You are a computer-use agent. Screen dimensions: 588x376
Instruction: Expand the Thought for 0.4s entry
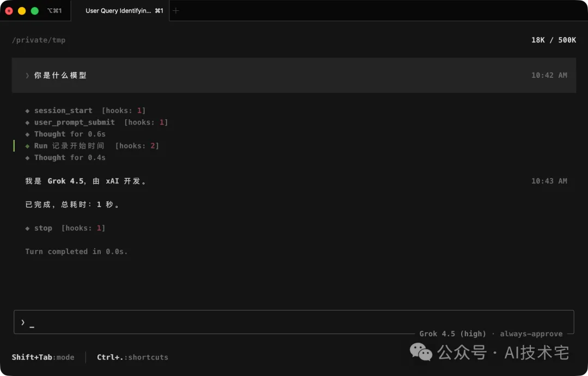tap(66, 157)
